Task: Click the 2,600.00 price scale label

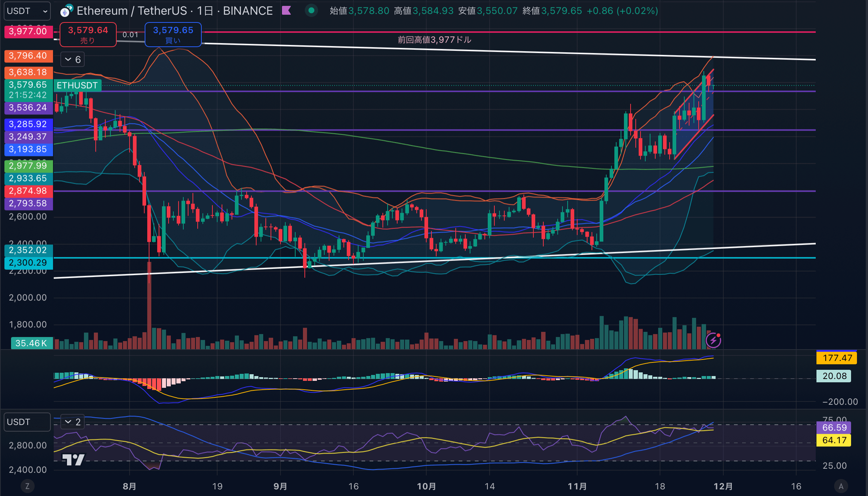Action: pyautogui.click(x=28, y=217)
